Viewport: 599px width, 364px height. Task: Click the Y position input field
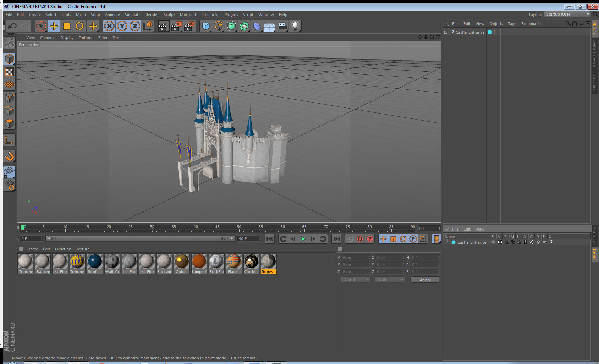(356, 265)
